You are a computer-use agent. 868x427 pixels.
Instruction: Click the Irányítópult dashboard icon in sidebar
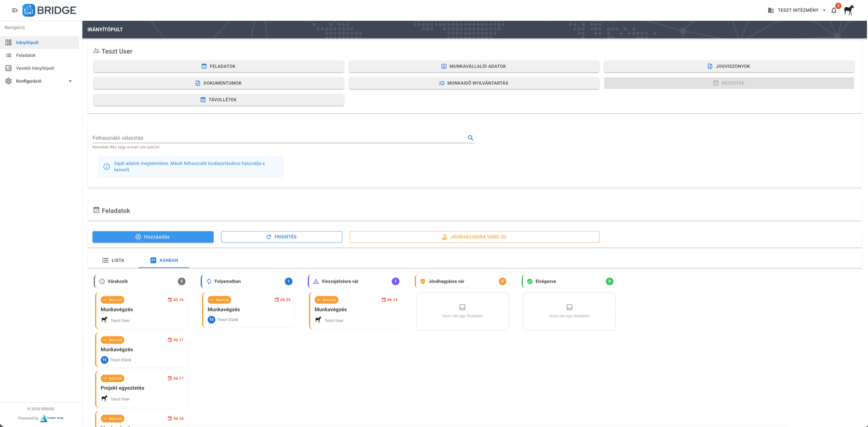pos(8,42)
